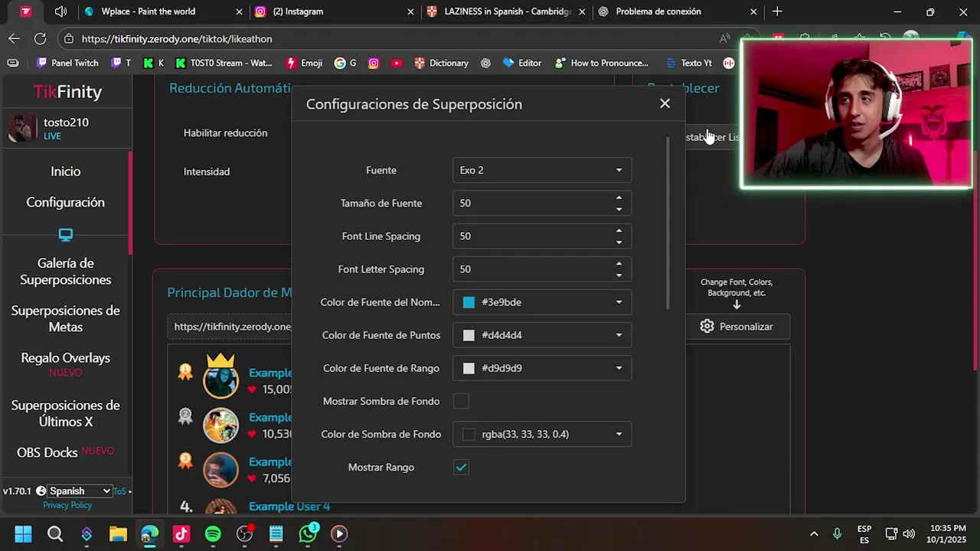Open WhatsApp from the taskbar

tap(308, 533)
